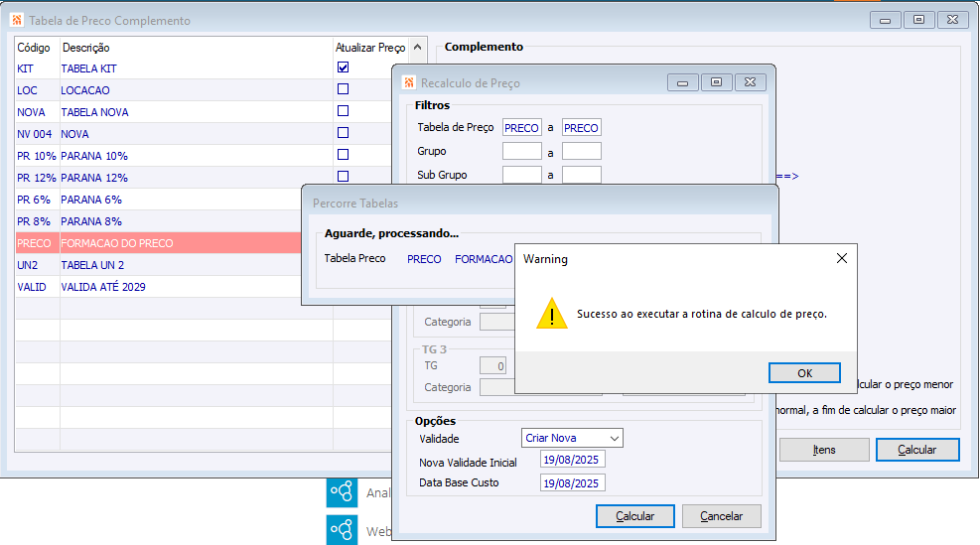980x545 pixels.
Task: Click the first Sub Grupo field
Action: coord(522,175)
